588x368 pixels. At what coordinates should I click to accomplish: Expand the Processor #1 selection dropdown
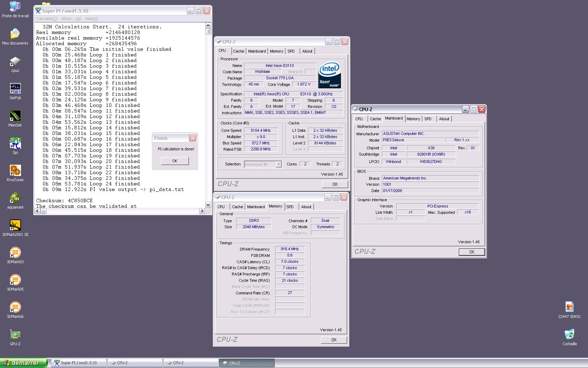279,164
